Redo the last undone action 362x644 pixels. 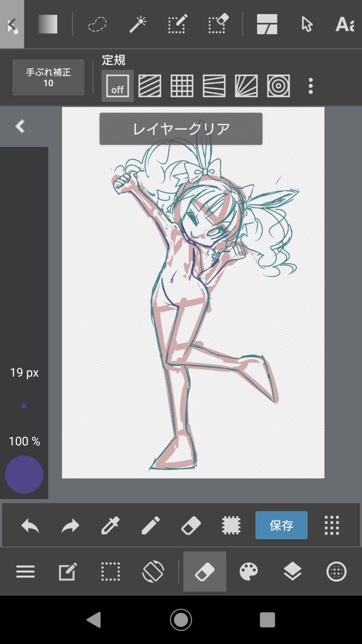[70, 525]
